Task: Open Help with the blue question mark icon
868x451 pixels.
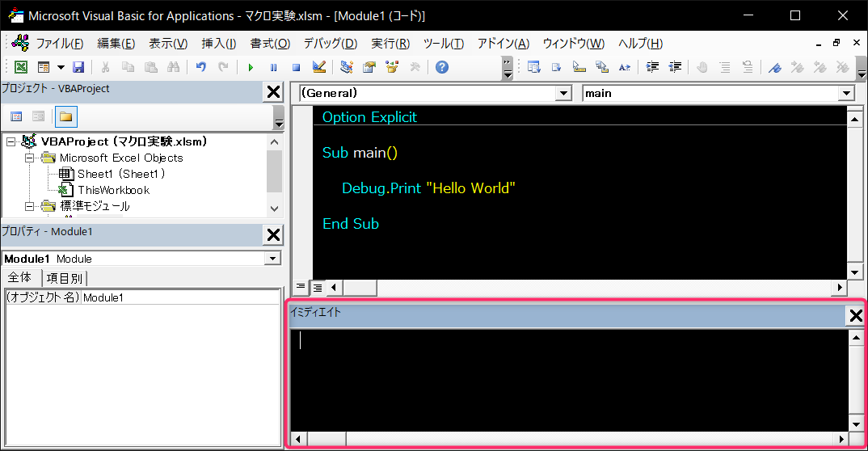Action: (442, 68)
